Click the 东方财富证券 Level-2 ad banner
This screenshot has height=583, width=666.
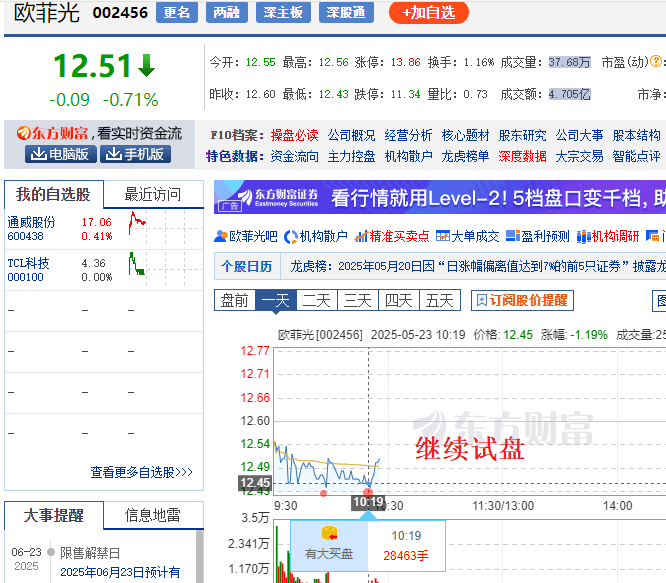(x=440, y=197)
